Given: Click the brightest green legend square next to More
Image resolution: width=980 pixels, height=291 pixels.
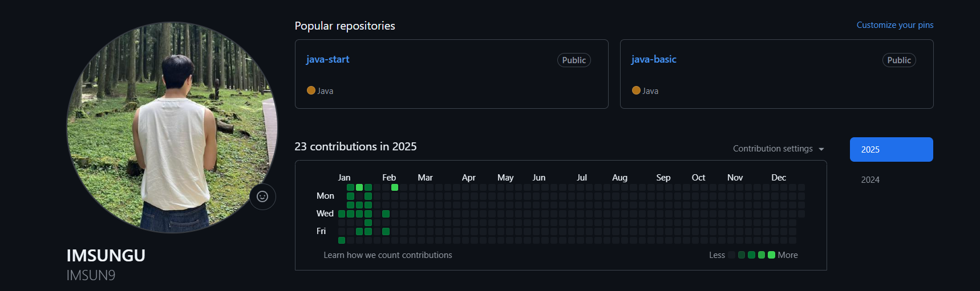Looking at the screenshot, I should pyautogui.click(x=771, y=255).
